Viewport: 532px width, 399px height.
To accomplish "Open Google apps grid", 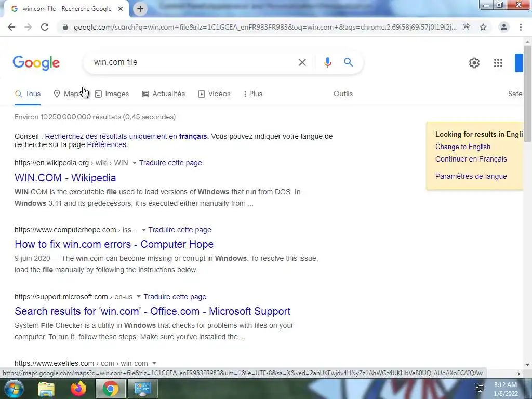I will [498, 63].
